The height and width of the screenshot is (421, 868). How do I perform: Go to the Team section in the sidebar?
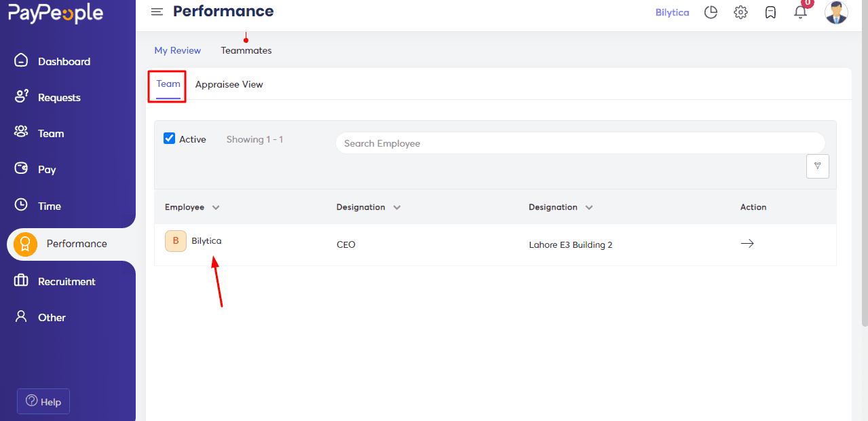click(51, 134)
